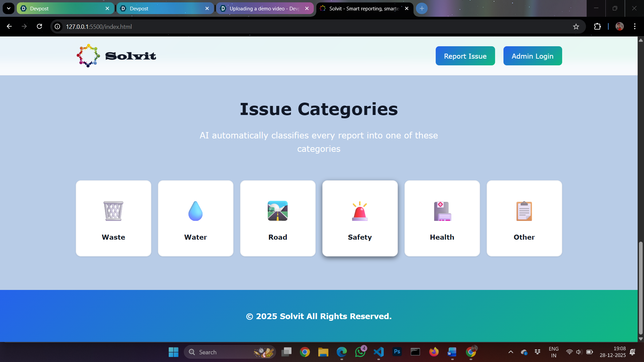Open Chrome three-dot menu
The height and width of the screenshot is (362, 644).
click(x=635, y=26)
